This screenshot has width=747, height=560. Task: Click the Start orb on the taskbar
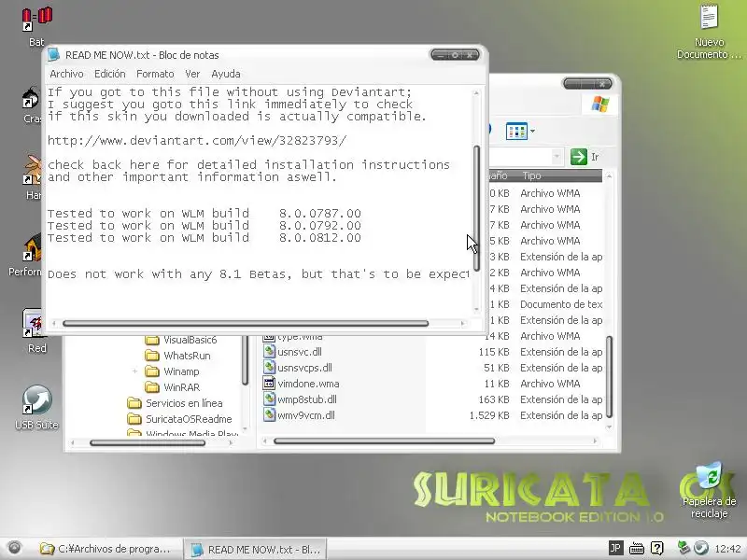click(x=14, y=548)
